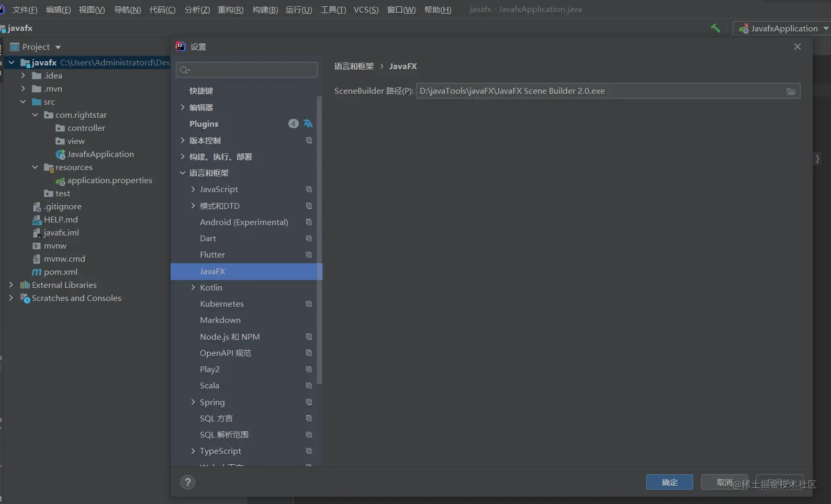Image resolution: width=831 pixels, height=504 pixels.
Task: Select Android (Experimental) settings item
Action: pos(244,222)
